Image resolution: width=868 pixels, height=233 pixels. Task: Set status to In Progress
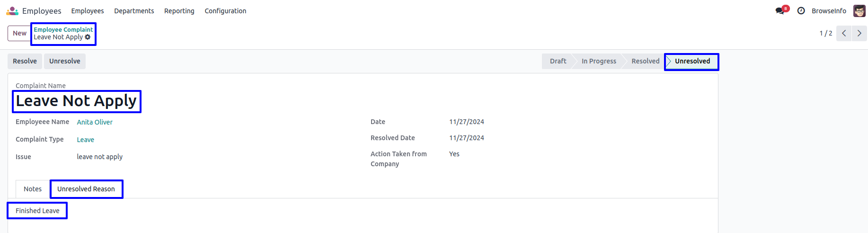[x=599, y=61]
